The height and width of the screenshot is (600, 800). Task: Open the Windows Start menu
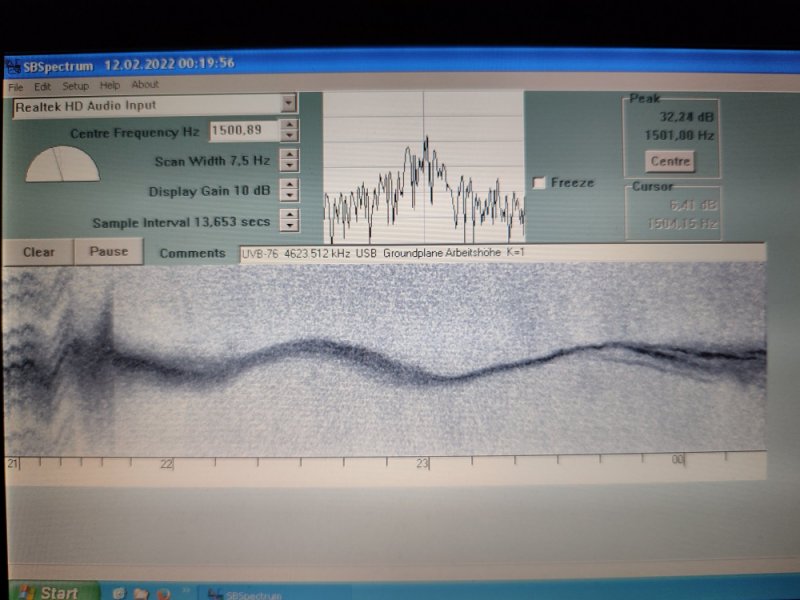[47, 592]
